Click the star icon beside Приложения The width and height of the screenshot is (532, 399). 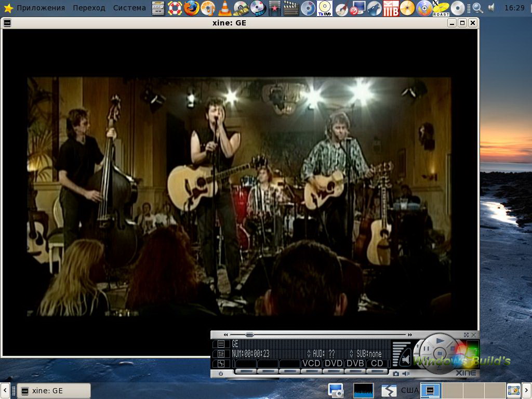[8, 8]
